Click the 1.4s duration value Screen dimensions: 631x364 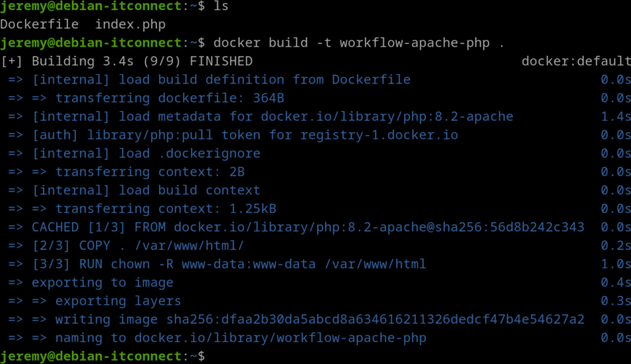615,117
